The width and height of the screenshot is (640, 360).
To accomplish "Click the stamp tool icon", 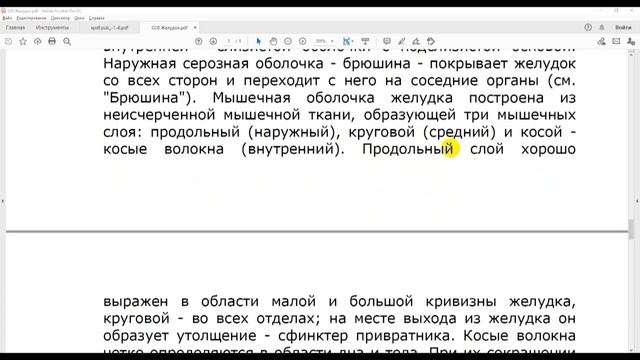I will (431, 41).
